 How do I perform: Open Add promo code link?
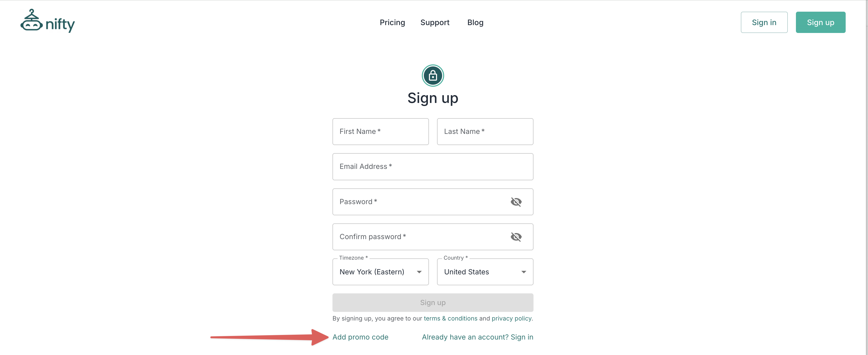click(x=360, y=337)
